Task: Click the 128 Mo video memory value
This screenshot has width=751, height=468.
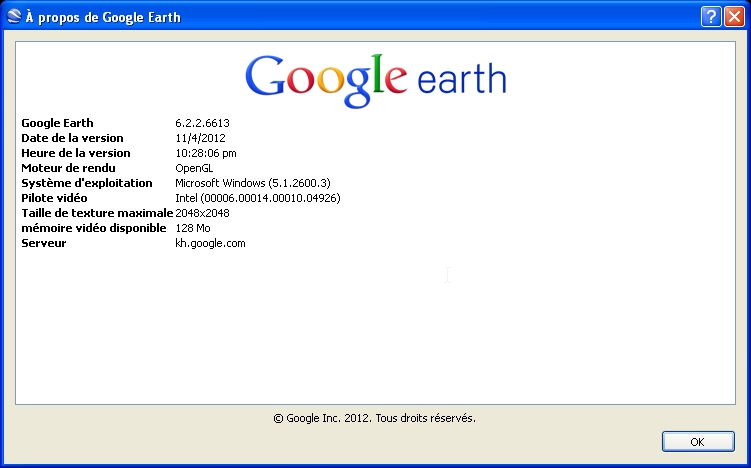Action: 193,228
